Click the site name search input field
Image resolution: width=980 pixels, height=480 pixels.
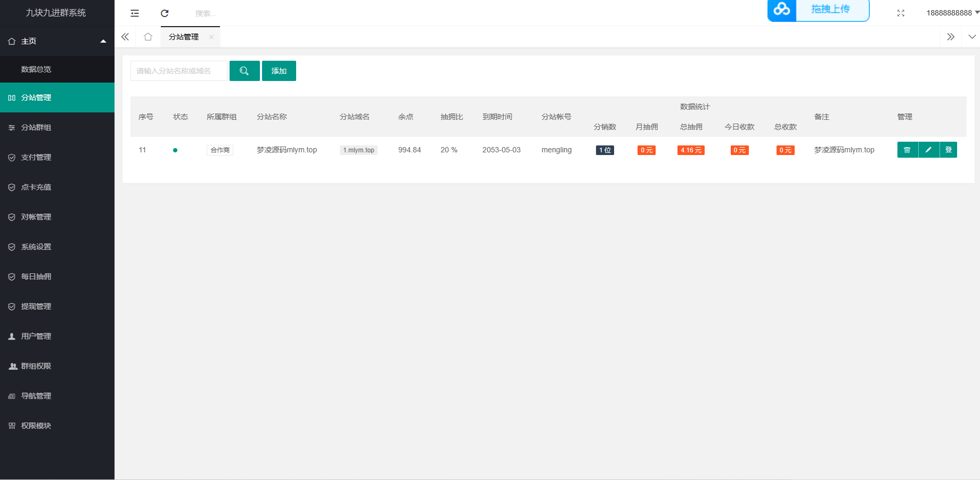pyautogui.click(x=178, y=71)
